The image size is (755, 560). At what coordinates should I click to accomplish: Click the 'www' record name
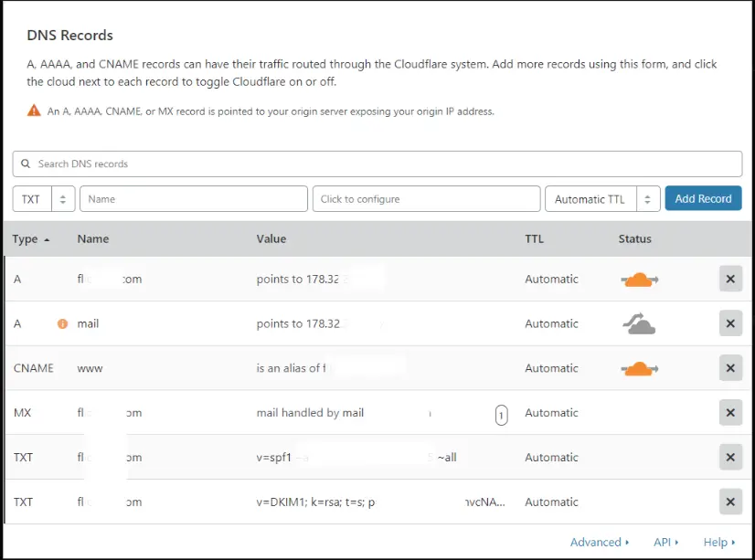click(90, 368)
